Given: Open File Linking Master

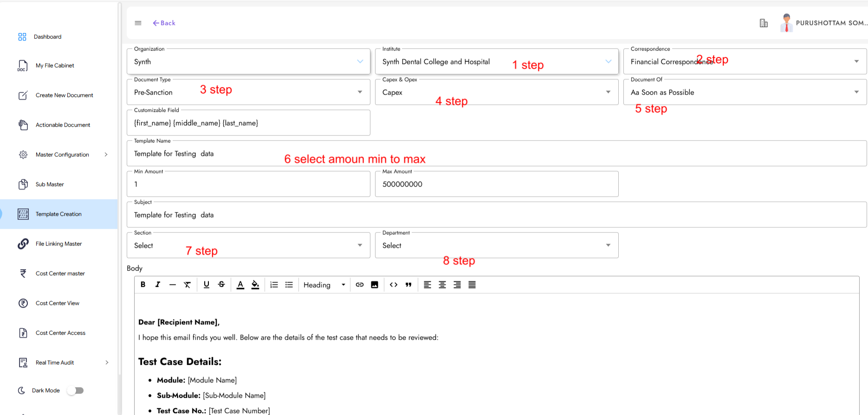Looking at the screenshot, I should 58,244.
